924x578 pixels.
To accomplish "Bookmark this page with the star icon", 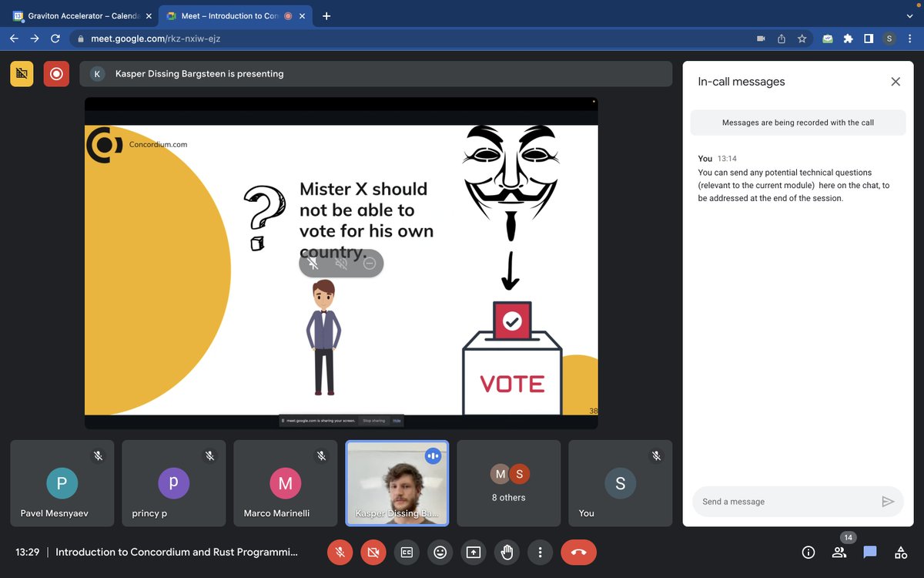I will click(x=802, y=39).
